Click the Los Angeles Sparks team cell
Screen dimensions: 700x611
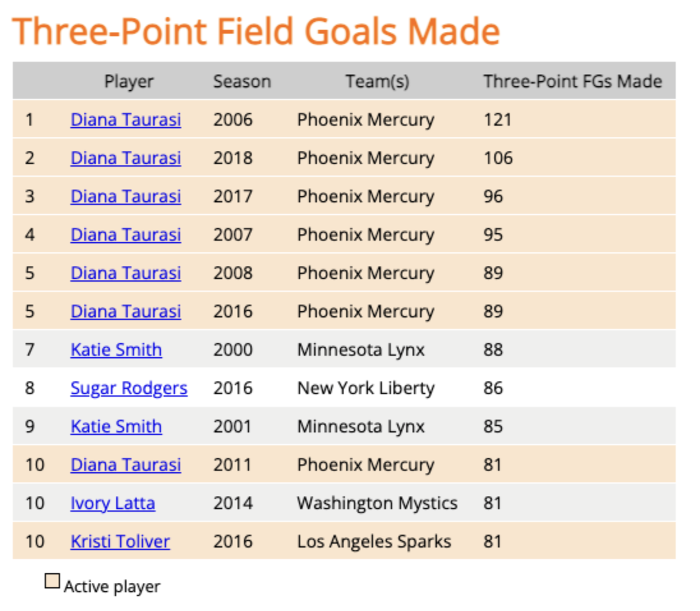[x=374, y=541]
